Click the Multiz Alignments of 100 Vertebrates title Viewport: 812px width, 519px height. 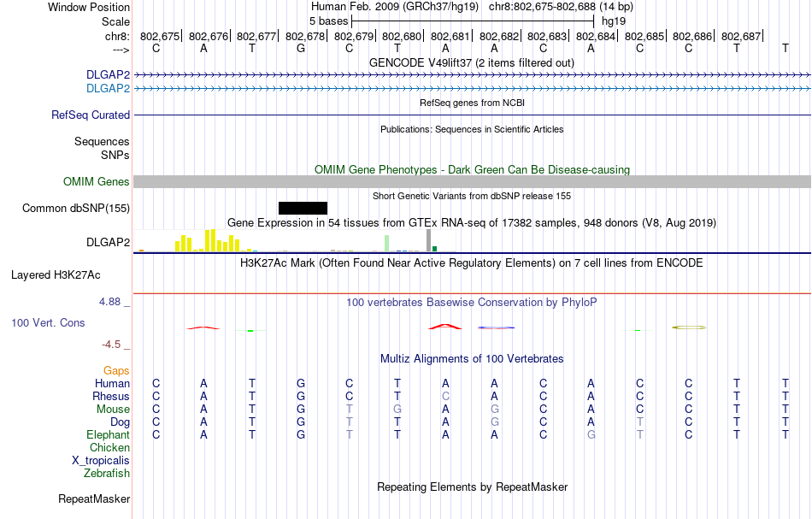(x=472, y=358)
